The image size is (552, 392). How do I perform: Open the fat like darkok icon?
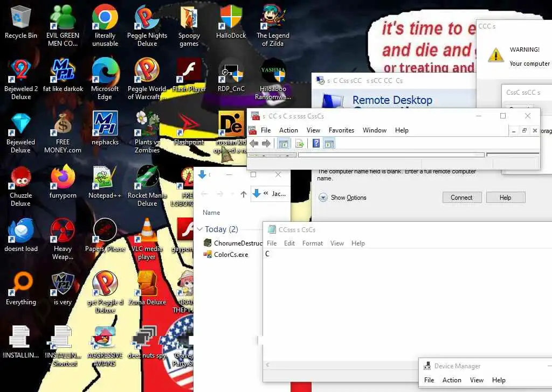click(63, 75)
